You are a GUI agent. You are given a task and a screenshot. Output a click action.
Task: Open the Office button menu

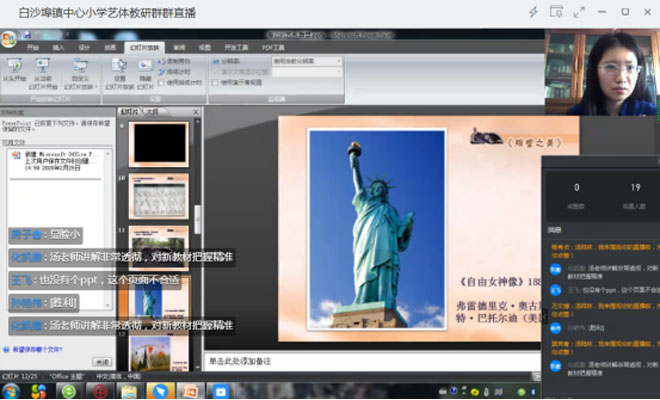tap(9, 39)
